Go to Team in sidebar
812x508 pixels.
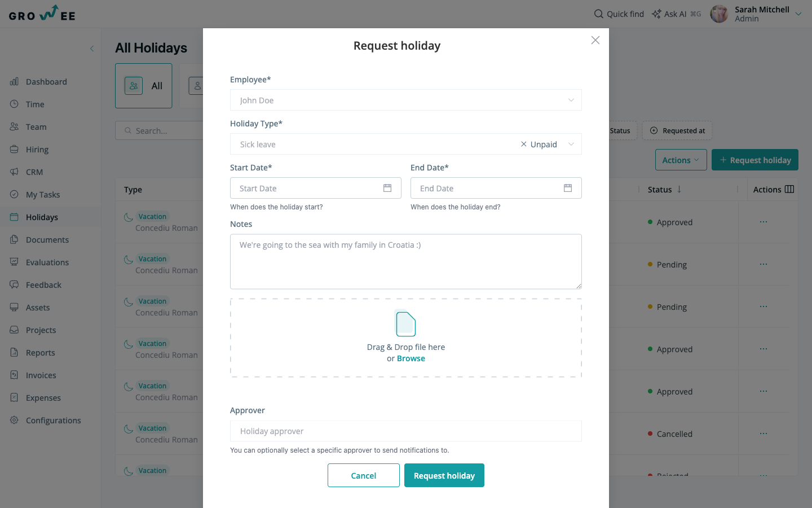[36, 127]
